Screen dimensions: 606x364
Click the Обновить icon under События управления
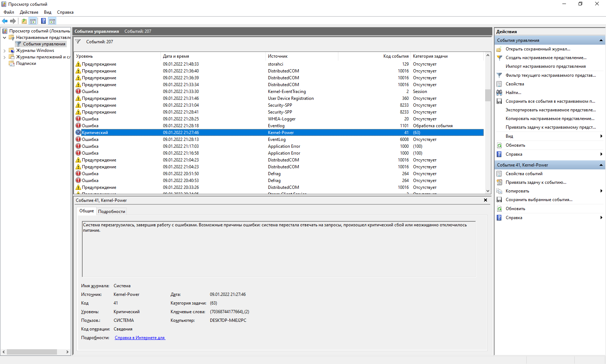coord(499,145)
